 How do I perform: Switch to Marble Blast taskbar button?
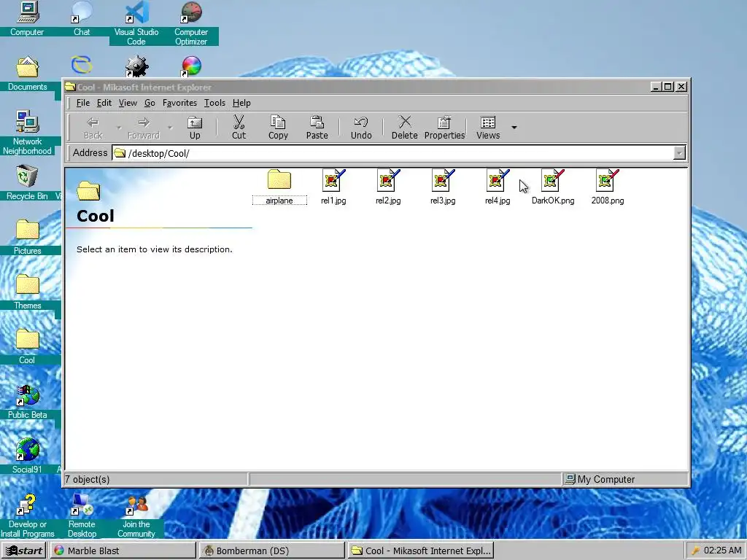[x=123, y=551]
